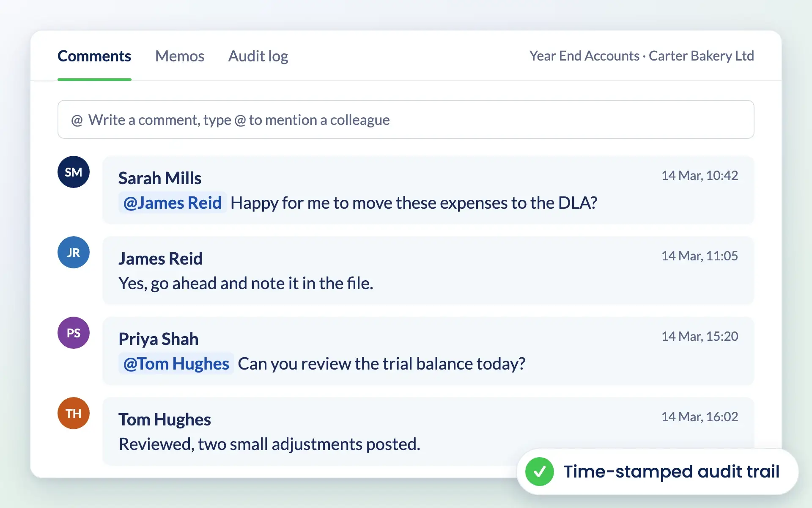Viewport: 812px width, 508px height.
Task: Click the James Reid author name
Action: point(160,259)
